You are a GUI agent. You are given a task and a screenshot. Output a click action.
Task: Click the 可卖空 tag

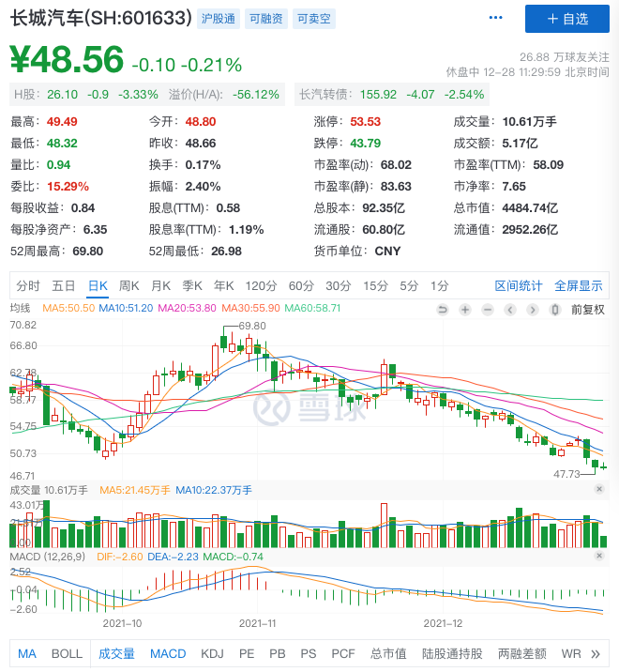tap(314, 19)
